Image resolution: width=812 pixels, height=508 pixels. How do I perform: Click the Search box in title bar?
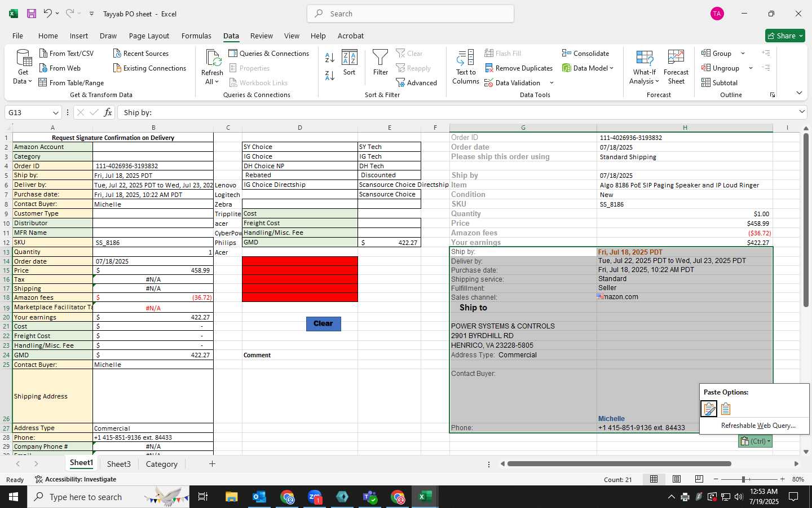pos(411,14)
